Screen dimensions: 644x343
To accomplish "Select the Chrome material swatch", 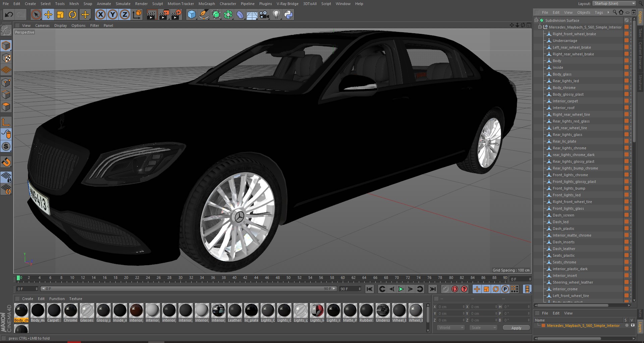I will click(70, 313).
